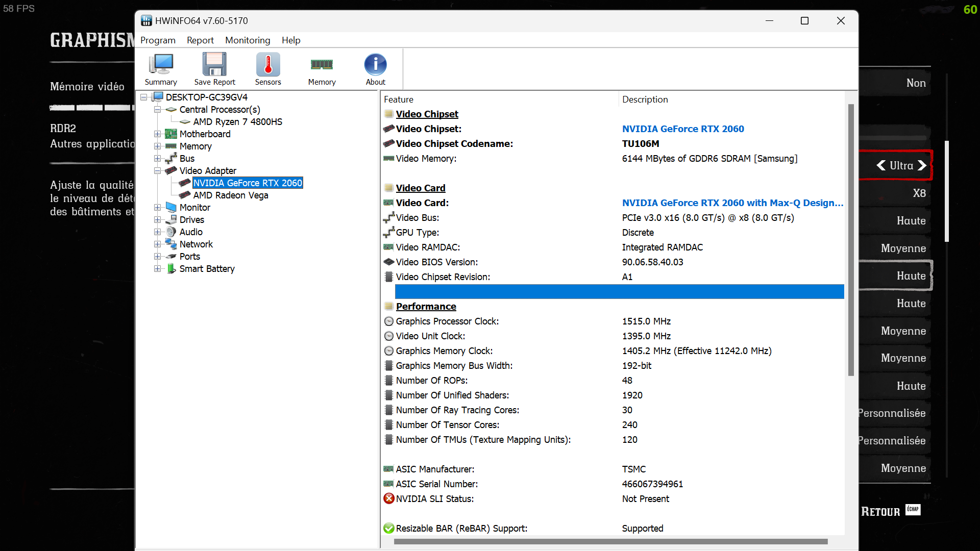Click the Video Card section heading
The width and height of the screenshot is (980, 551).
[421, 188]
